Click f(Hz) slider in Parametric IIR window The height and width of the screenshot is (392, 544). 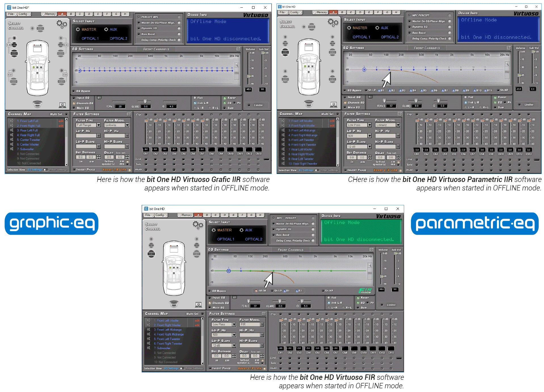tap(384, 100)
